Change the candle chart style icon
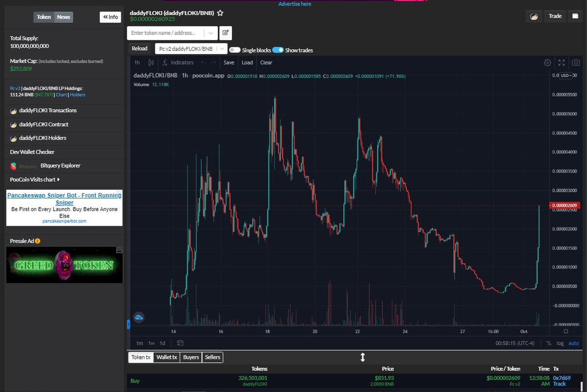 tap(151, 63)
